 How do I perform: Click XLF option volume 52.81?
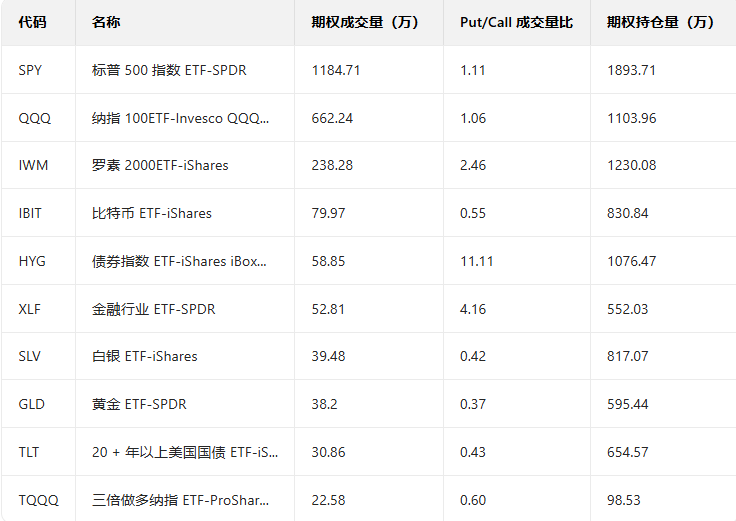click(x=328, y=309)
